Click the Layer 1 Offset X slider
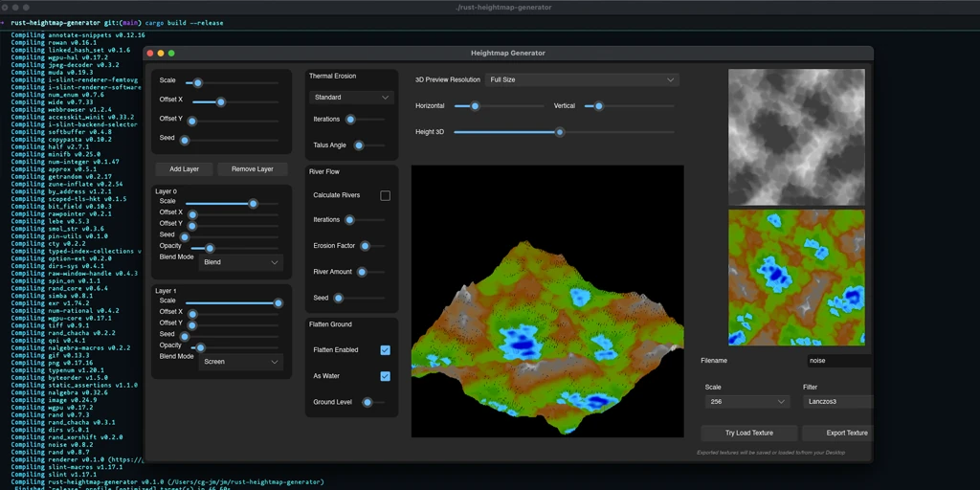 pyautogui.click(x=234, y=314)
